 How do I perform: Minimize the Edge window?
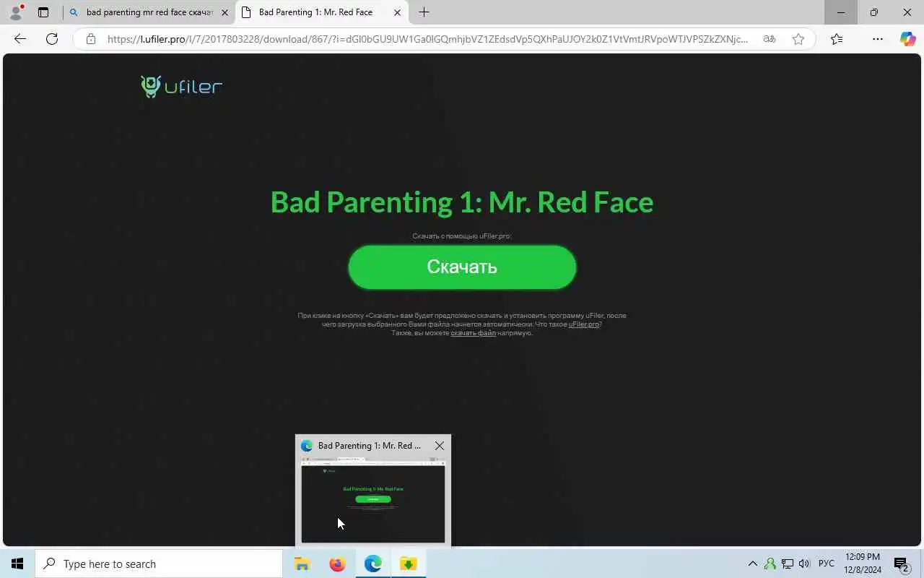841,12
